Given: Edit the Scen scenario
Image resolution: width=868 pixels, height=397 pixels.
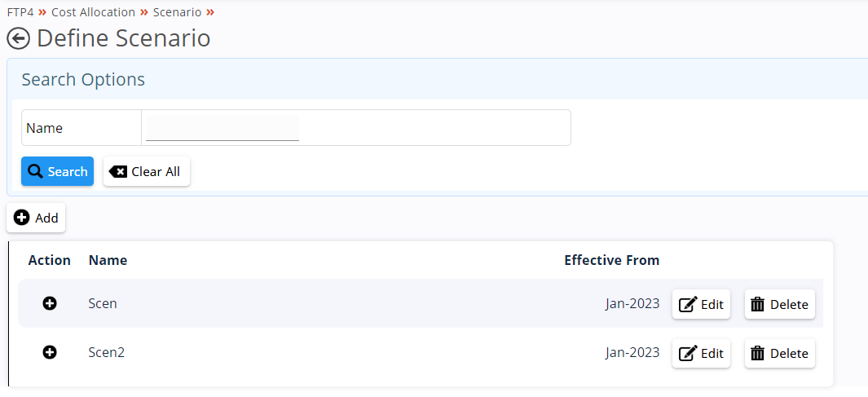Looking at the screenshot, I should pos(702,304).
